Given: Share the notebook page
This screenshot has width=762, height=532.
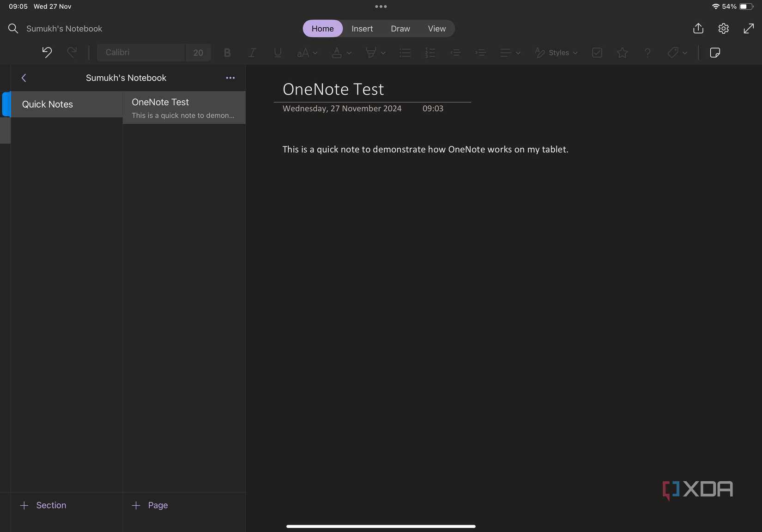Looking at the screenshot, I should coord(698,29).
